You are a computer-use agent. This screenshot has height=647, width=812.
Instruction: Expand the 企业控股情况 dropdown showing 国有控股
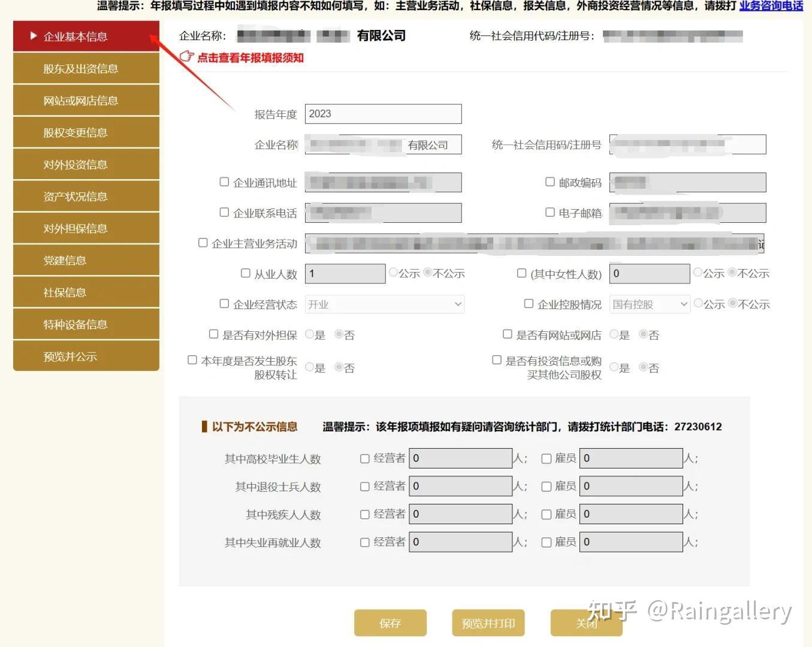(650, 304)
